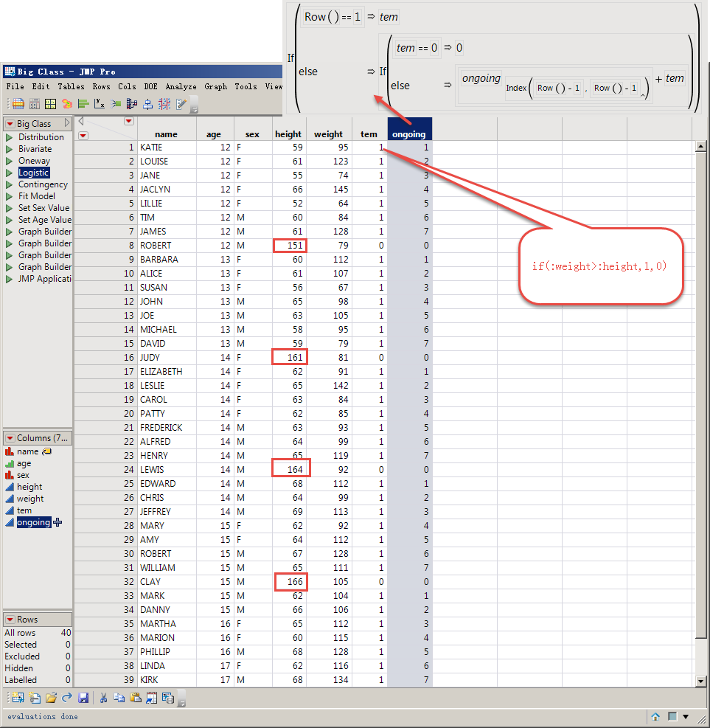Create a new data table from bottom toolbar

(x=18, y=697)
